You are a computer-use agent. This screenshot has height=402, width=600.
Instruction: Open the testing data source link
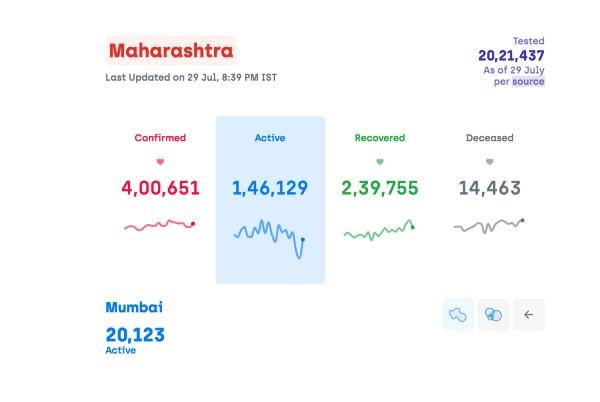pos(528,81)
